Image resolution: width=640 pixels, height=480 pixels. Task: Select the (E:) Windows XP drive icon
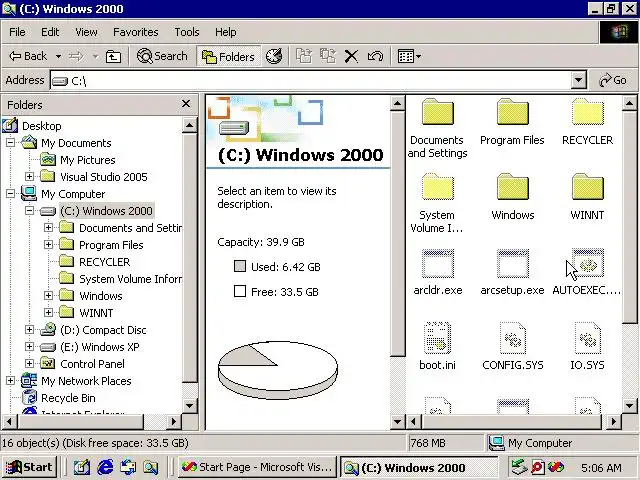[48, 347]
